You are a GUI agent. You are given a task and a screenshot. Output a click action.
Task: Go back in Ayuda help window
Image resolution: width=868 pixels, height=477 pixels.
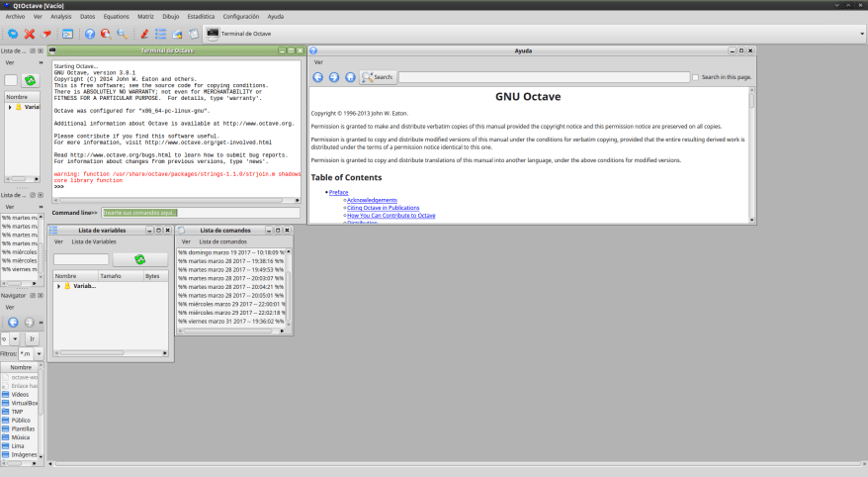(x=317, y=77)
